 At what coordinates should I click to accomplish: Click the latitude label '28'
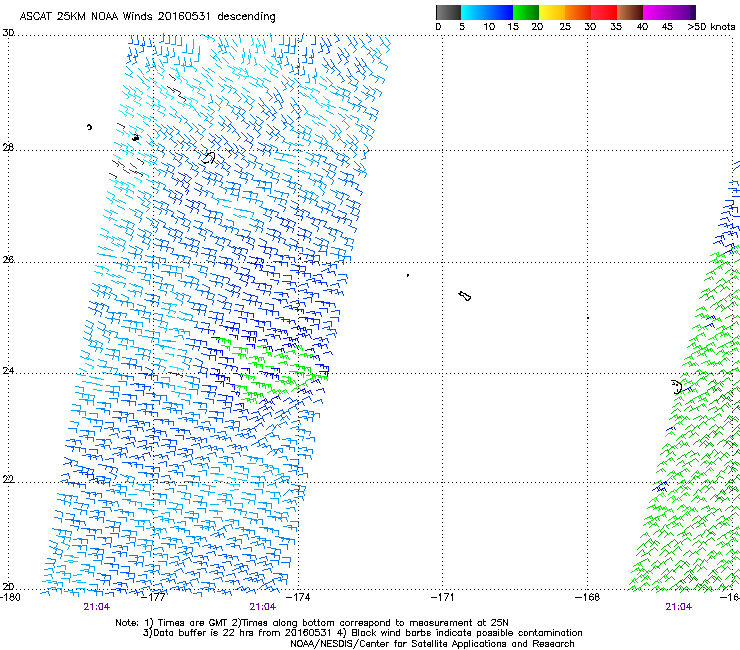(8, 148)
